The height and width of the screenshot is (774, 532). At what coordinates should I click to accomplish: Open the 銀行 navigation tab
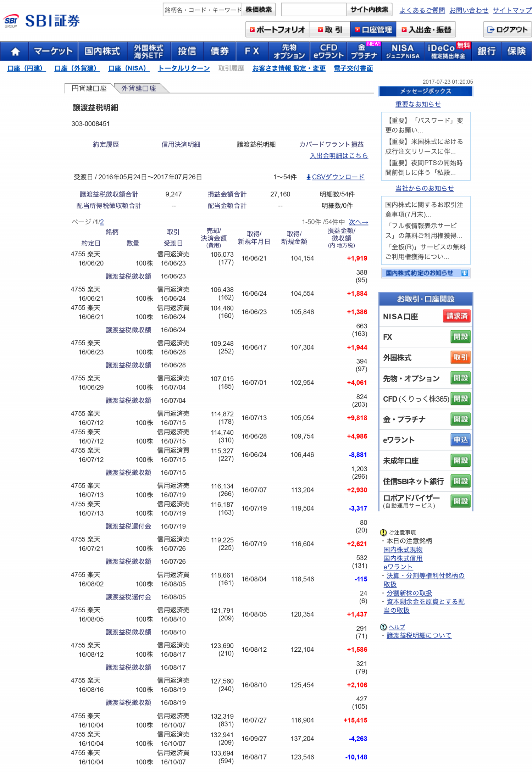487,51
